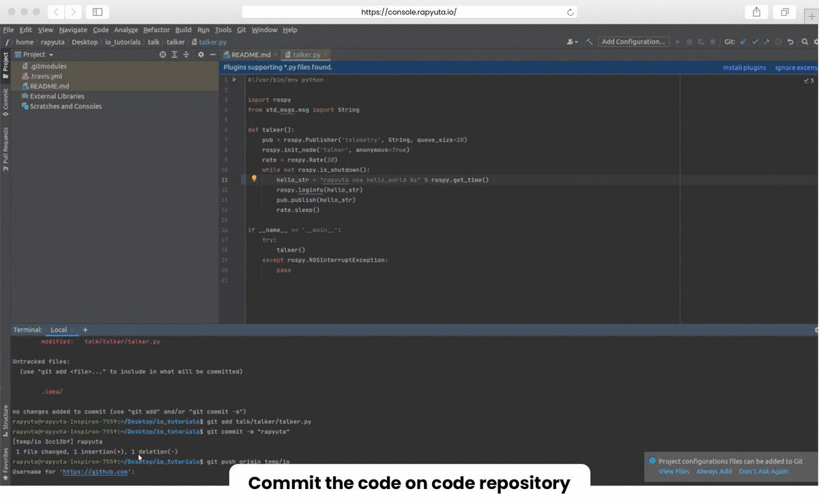
Task: Click Always Add in notification
Action: click(714, 471)
